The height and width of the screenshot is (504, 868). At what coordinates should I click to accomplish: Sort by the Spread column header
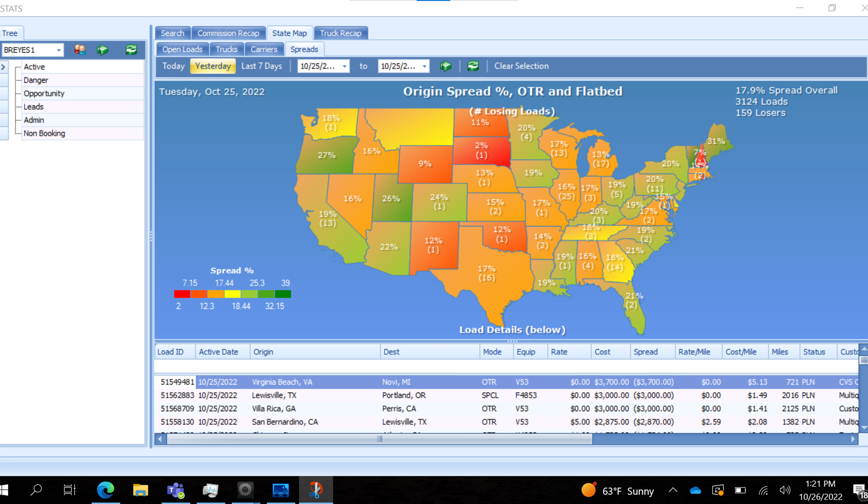[x=652, y=352]
